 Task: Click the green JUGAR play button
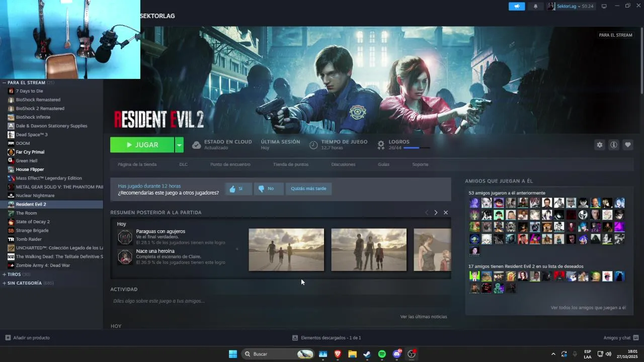click(x=142, y=145)
